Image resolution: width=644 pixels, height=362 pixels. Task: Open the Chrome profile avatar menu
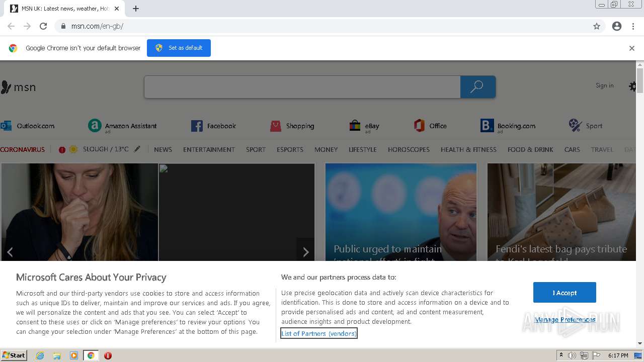pos(617,26)
